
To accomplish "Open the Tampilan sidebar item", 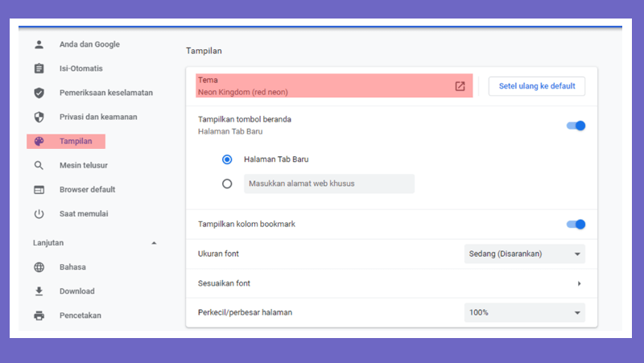I will tap(66, 142).
